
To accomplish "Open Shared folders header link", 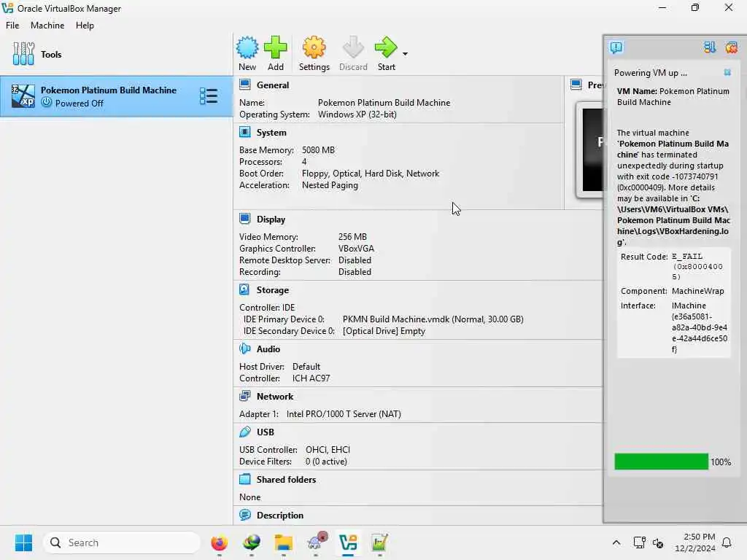I will pos(286,480).
